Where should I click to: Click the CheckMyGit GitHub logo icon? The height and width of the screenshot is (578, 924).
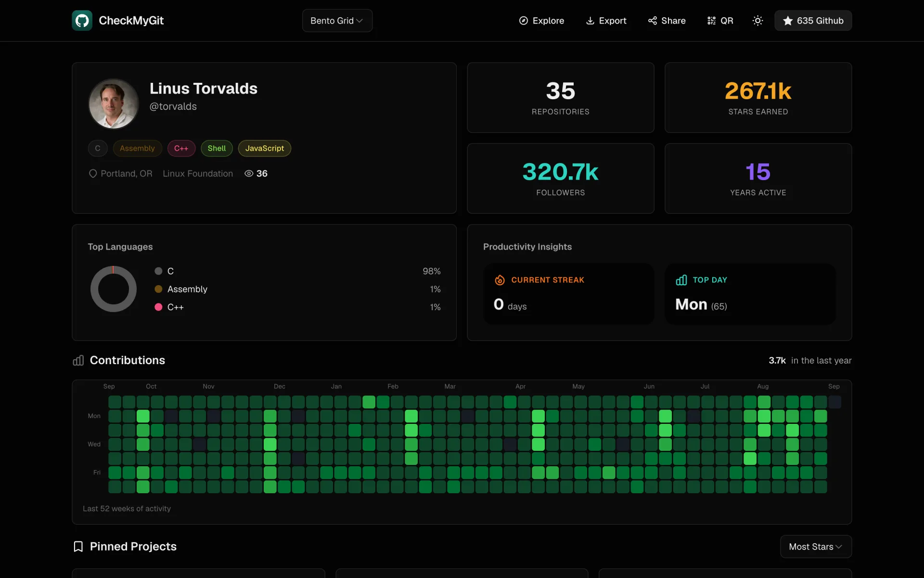point(82,20)
